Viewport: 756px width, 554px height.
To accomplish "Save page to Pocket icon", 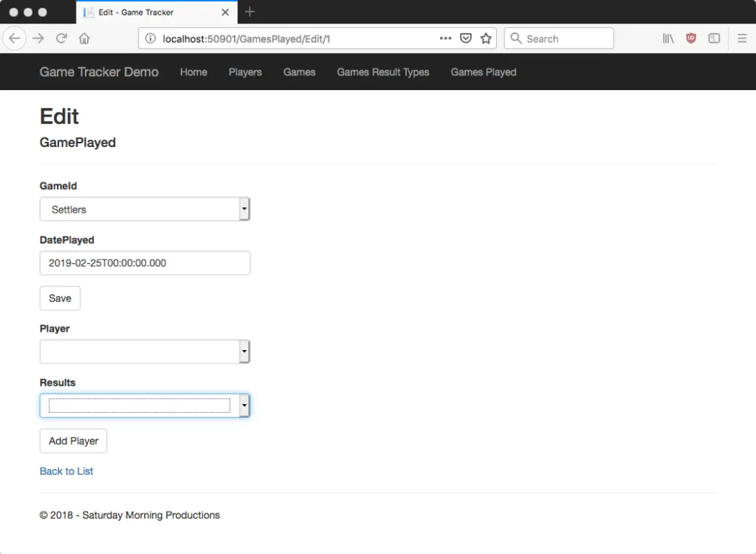I will coord(466,38).
